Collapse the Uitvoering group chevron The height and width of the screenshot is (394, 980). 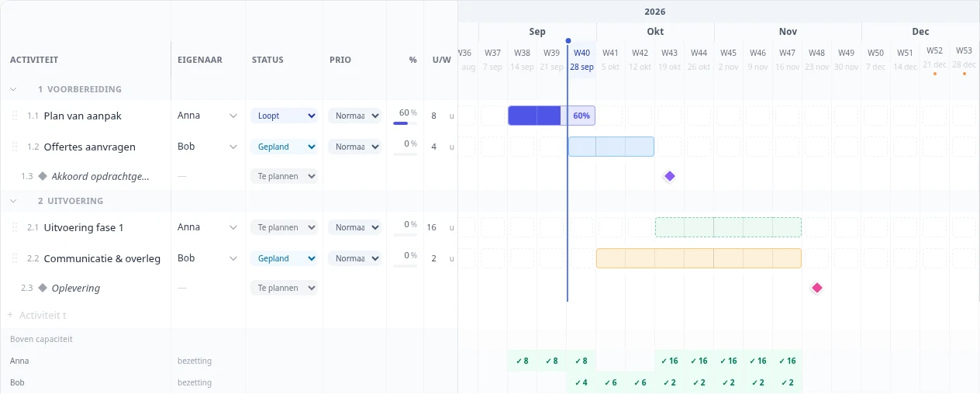coord(13,201)
